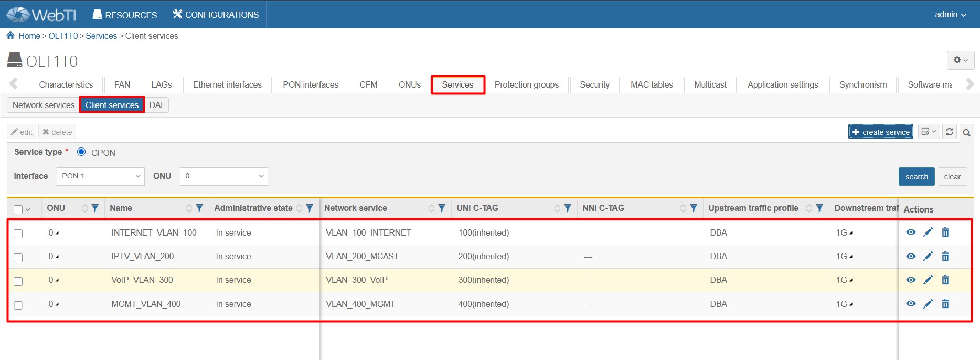The image size is (980, 360).
Task: Filter the Network service column
Action: (x=442, y=208)
